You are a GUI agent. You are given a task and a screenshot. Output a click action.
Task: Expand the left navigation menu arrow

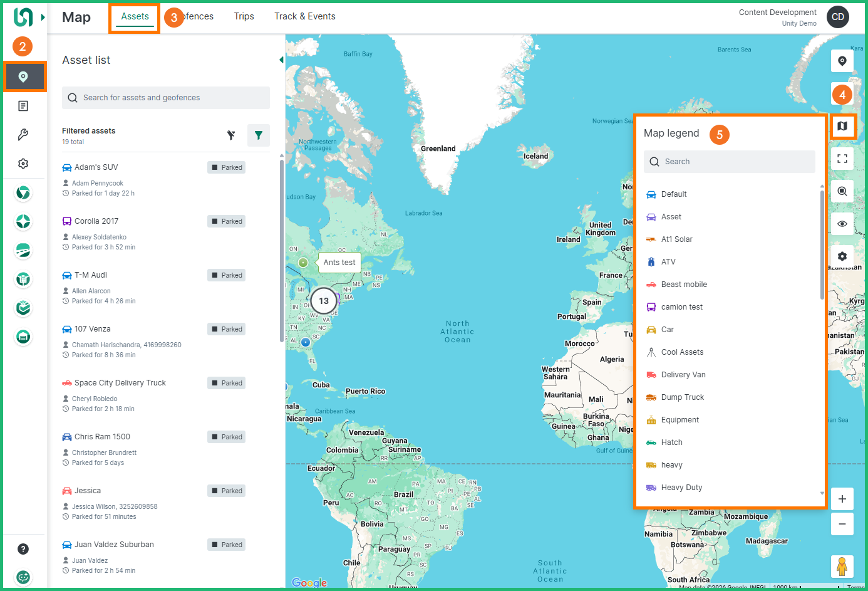pos(43,17)
